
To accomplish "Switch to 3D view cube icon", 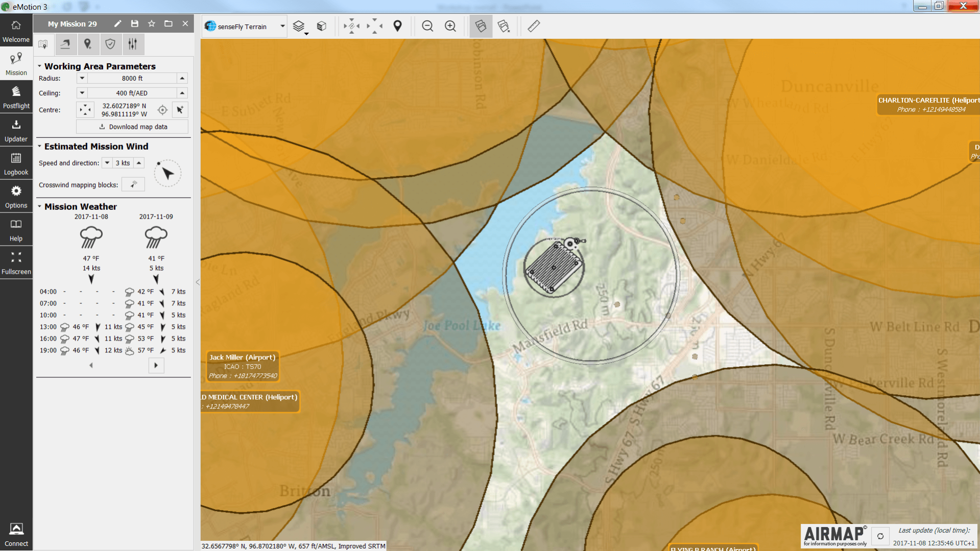I will click(321, 26).
